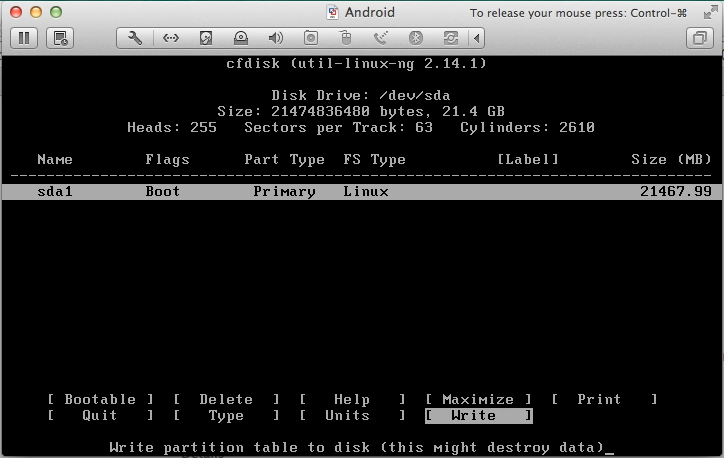Switch to Unity view button

[x=700, y=38]
